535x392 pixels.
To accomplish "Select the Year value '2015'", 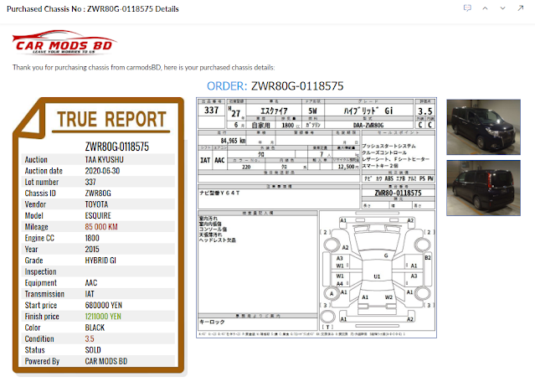I will [92, 250].
